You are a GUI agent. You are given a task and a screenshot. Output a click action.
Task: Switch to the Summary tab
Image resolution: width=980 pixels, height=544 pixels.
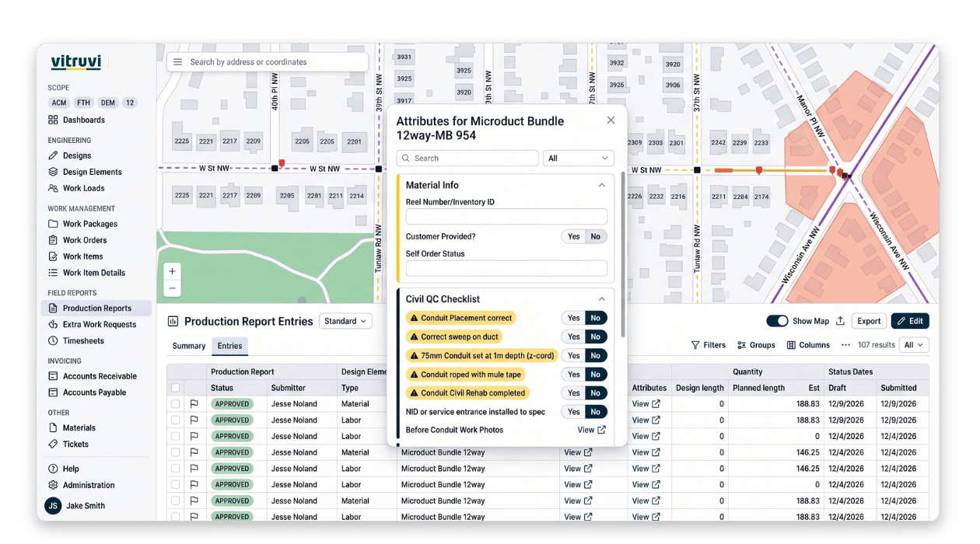click(189, 346)
